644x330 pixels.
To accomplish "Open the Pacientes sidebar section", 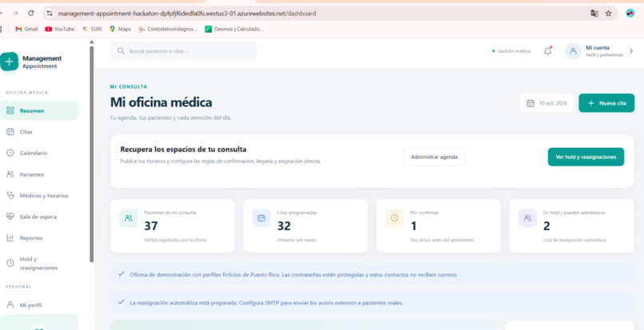I will pyautogui.click(x=38, y=174).
